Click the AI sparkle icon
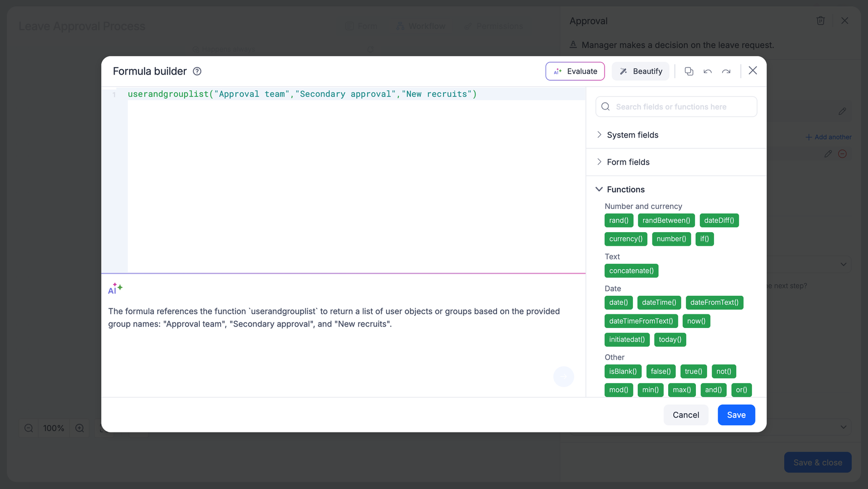The height and width of the screenshot is (489, 868). point(115,289)
